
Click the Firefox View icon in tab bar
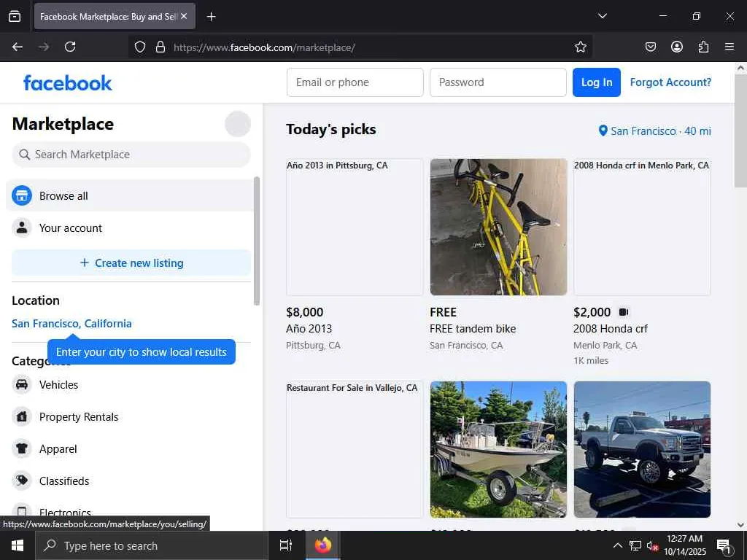coord(15,16)
